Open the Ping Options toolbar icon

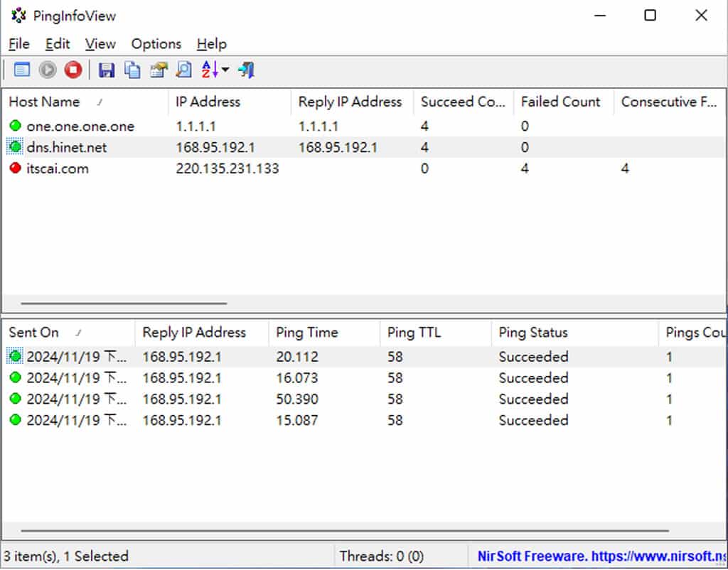coord(22,70)
